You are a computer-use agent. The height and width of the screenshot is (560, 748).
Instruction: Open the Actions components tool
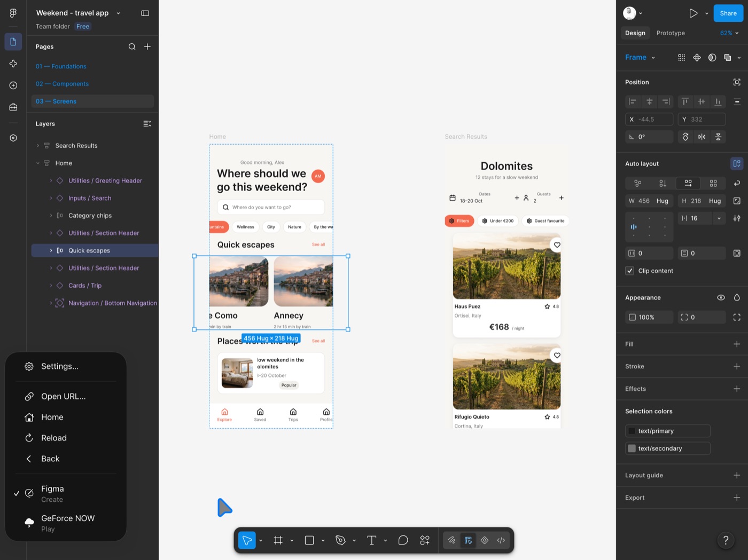coord(425,540)
